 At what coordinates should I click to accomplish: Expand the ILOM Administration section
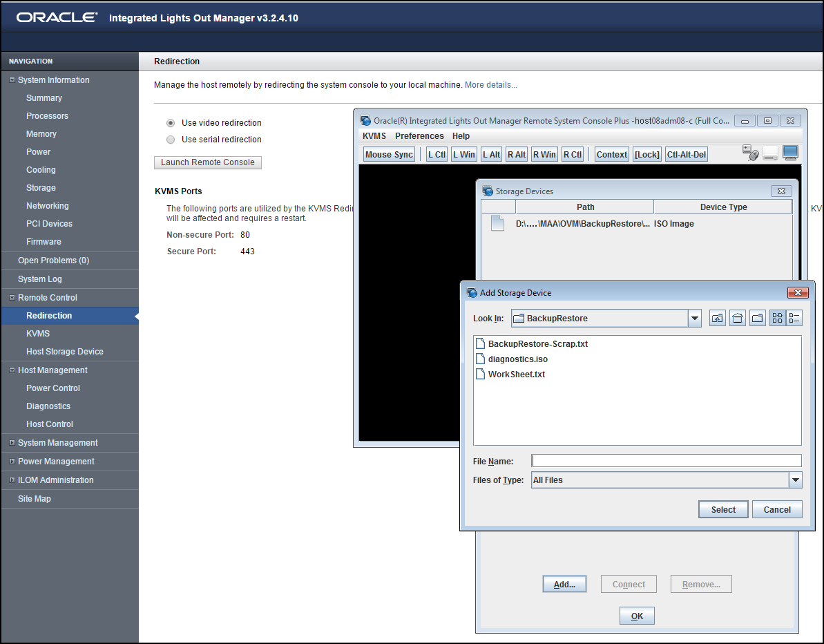coord(12,480)
